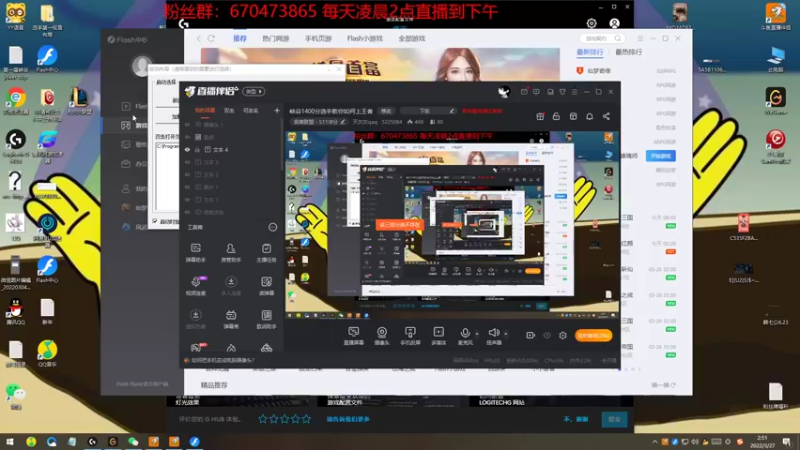Click 不, 谢谢 link in G HUB rating bar
800x450 pixels.
(x=576, y=419)
